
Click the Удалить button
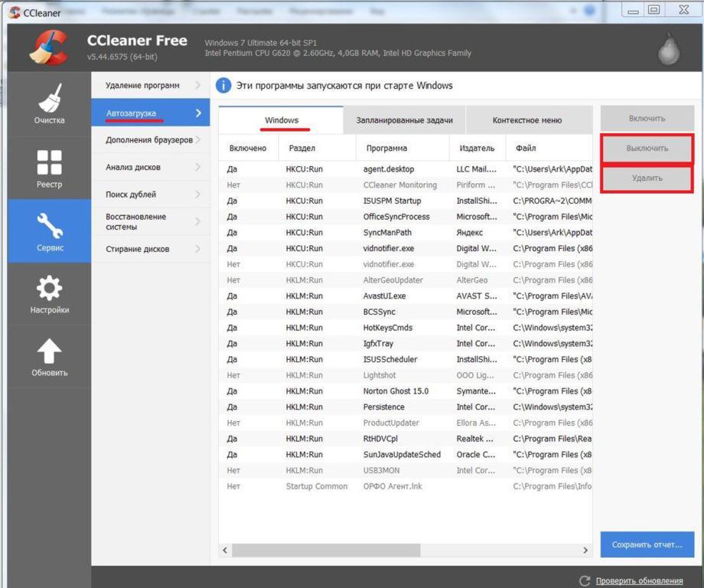647,178
